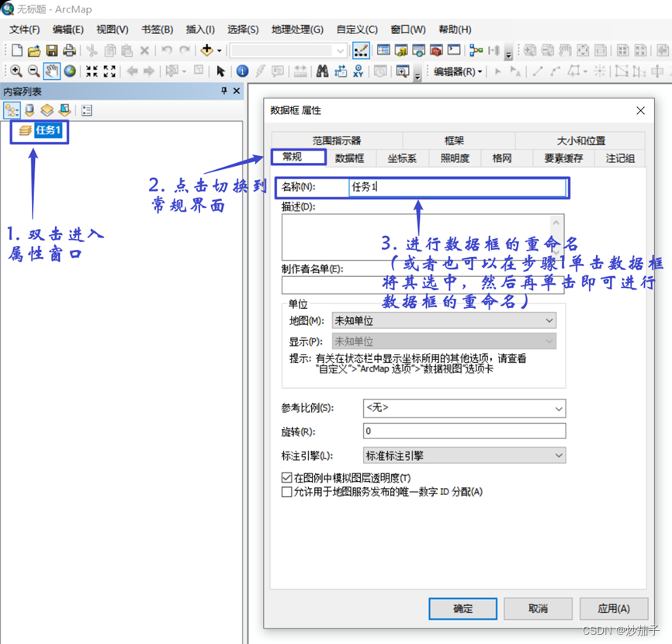Click the Add Data plus icon
The width and height of the screenshot is (672, 644).
207,50
